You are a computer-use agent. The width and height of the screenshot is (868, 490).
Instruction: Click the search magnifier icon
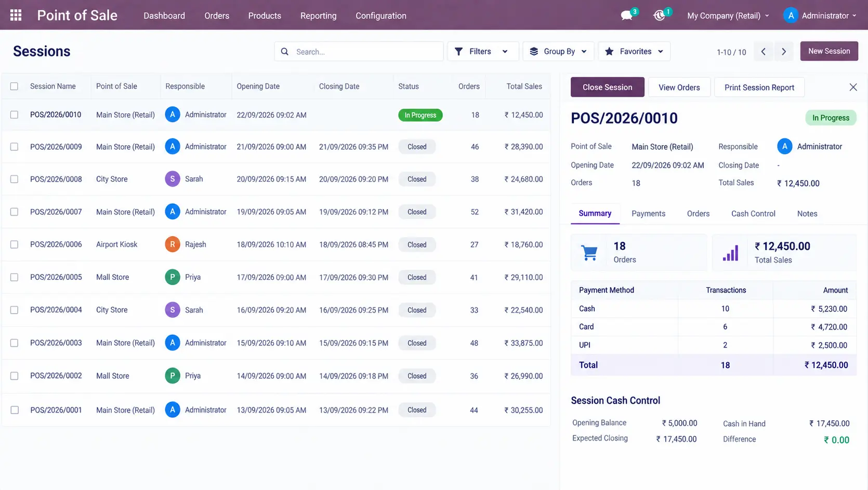click(284, 51)
